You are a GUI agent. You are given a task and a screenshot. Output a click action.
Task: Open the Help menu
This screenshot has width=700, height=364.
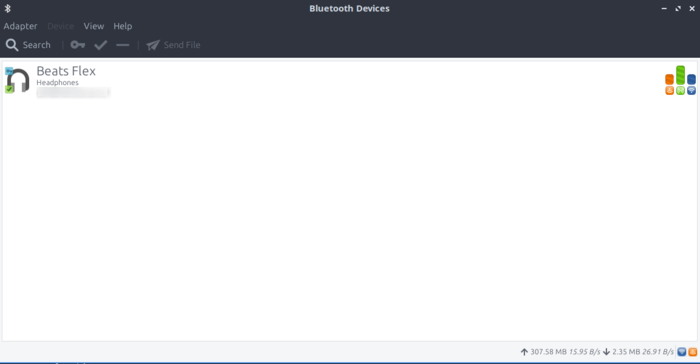123,26
